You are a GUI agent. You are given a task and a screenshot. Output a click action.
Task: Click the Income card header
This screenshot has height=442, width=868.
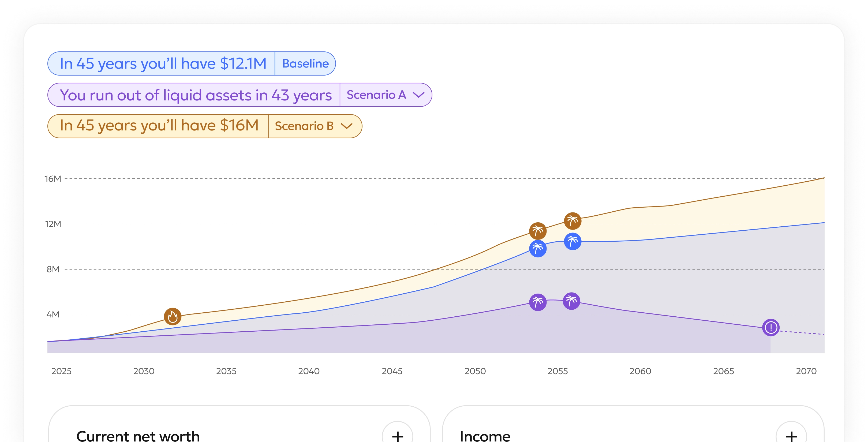click(485, 436)
